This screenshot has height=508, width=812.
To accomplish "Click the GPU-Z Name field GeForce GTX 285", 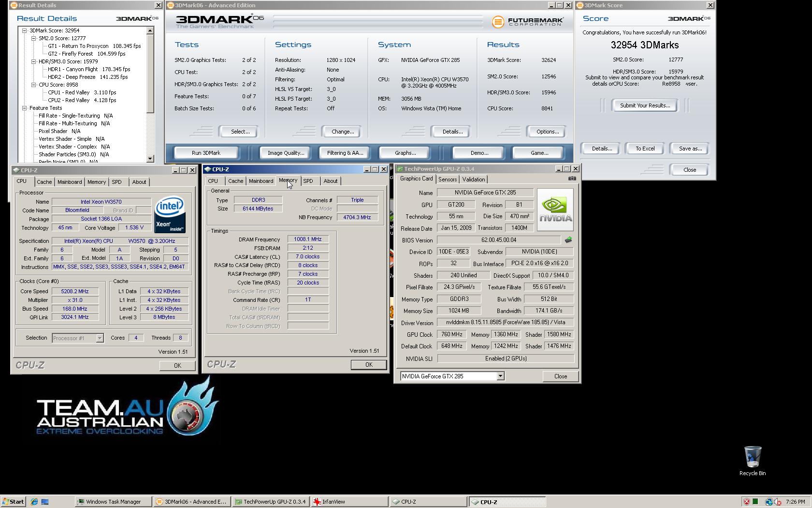I will coord(485,193).
